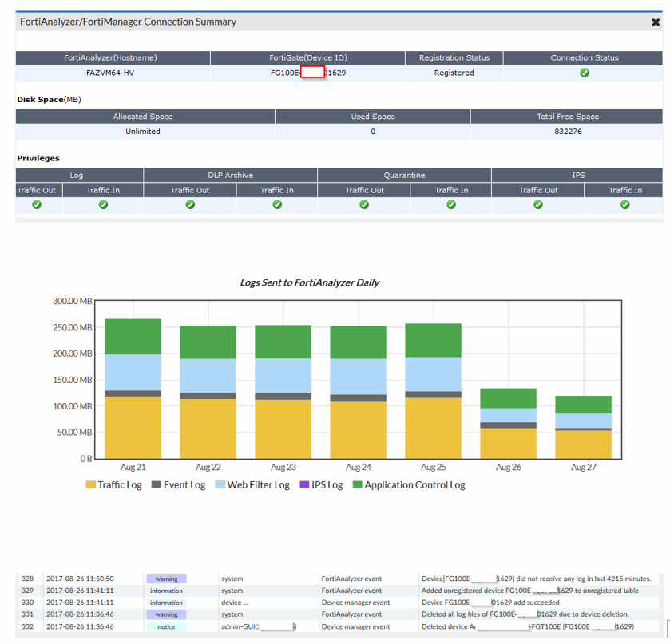Toggle Traffic Log legend swatch

[x=91, y=485]
